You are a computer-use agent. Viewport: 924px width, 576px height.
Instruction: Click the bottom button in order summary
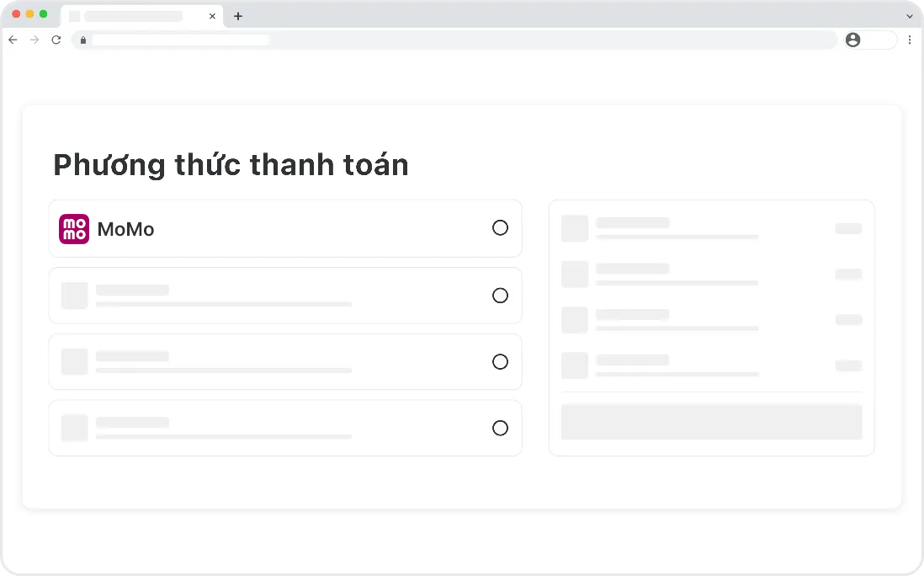coord(711,422)
